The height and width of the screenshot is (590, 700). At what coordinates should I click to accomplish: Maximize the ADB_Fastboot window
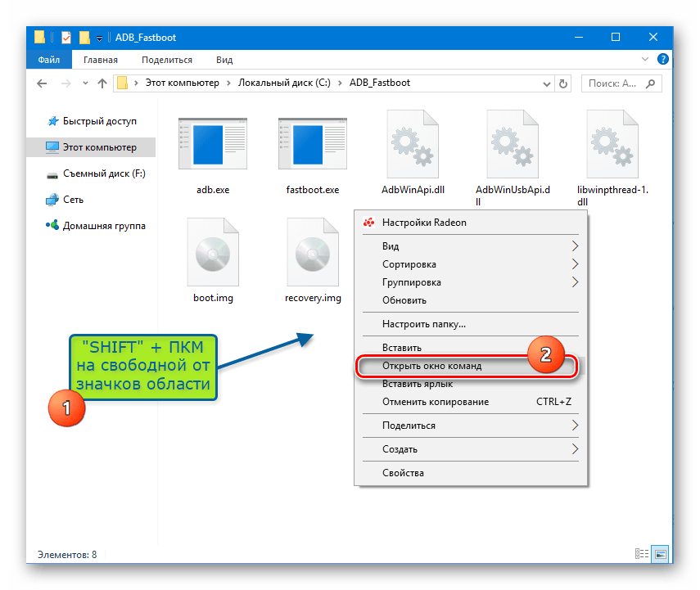615,37
